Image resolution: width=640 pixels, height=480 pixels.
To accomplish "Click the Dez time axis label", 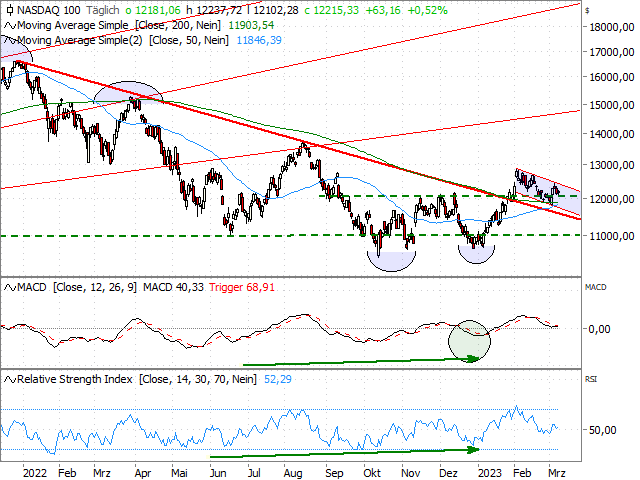I will (x=448, y=473).
